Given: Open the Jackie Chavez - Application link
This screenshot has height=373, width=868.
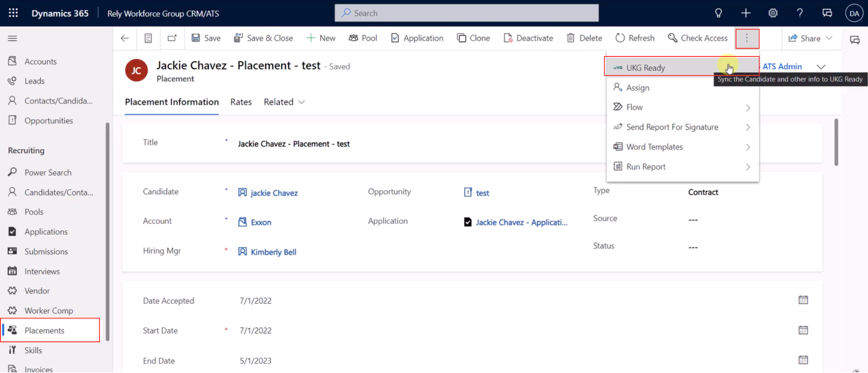Looking at the screenshot, I should pyautogui.click(x=521, y=222).
